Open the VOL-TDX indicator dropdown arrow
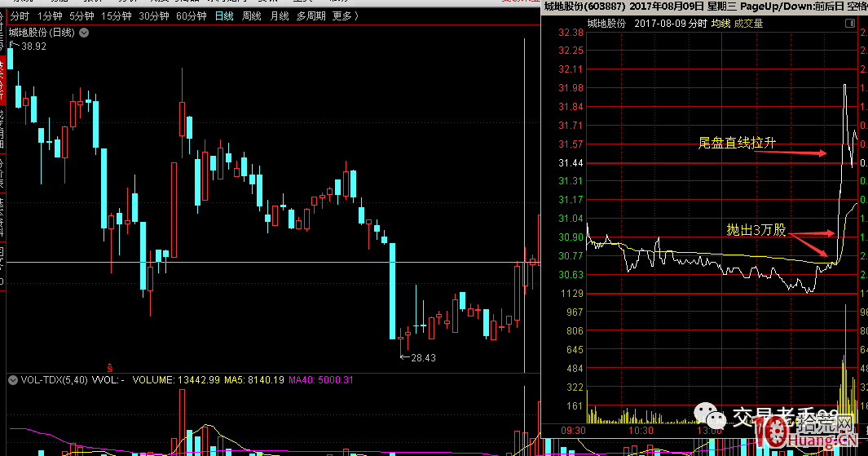 tap(13, 380)
